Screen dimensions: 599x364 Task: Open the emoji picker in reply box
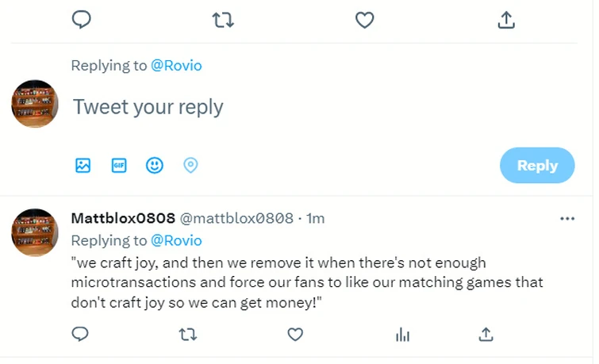click(155, 165)
